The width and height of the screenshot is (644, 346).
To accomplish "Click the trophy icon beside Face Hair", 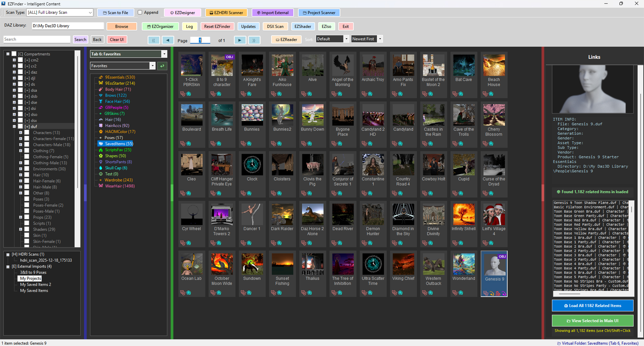I will pos(101,101).
